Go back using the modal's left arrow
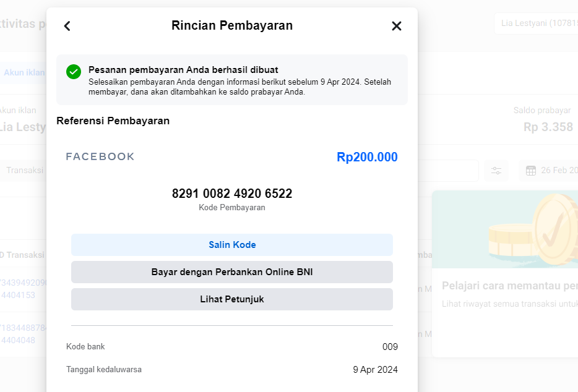 (x=67, y=26)
